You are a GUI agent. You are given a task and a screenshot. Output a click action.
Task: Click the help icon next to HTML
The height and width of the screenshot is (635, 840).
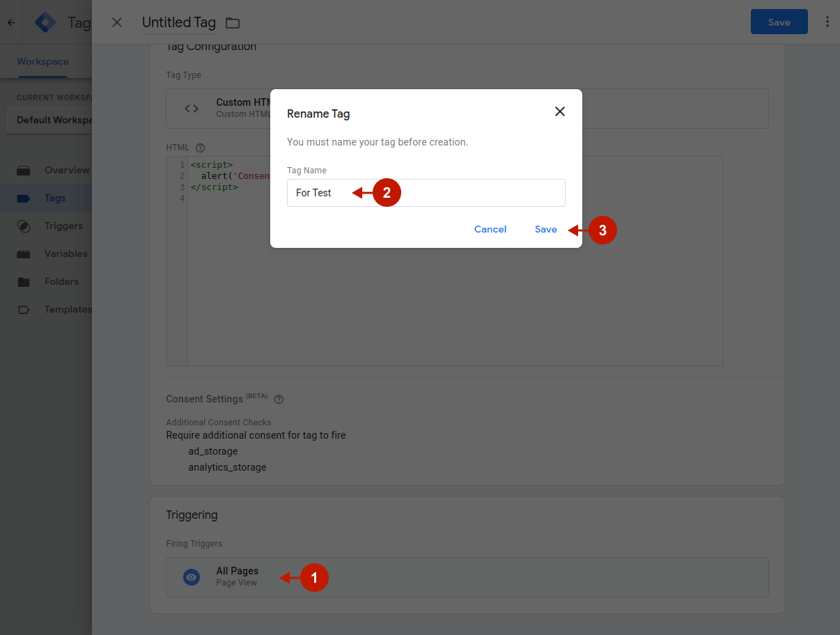pyautogui.click(x=201, y=148)
